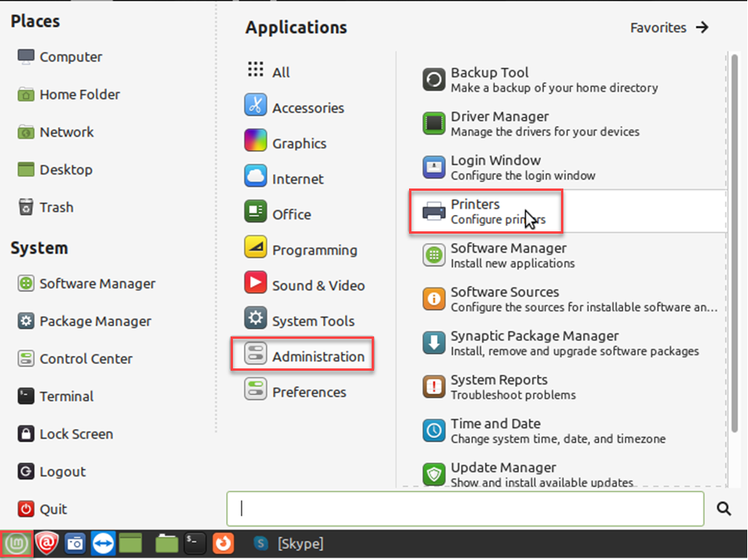Launch Synaptic Package Manager
Image resolution: width=748 pixels, height=560 pixels.
535,343
